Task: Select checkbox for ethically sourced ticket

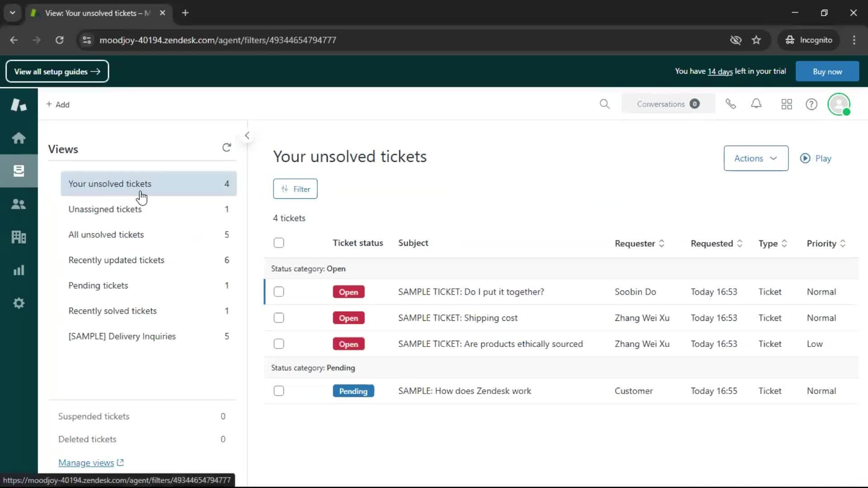Action: point(279,344)
